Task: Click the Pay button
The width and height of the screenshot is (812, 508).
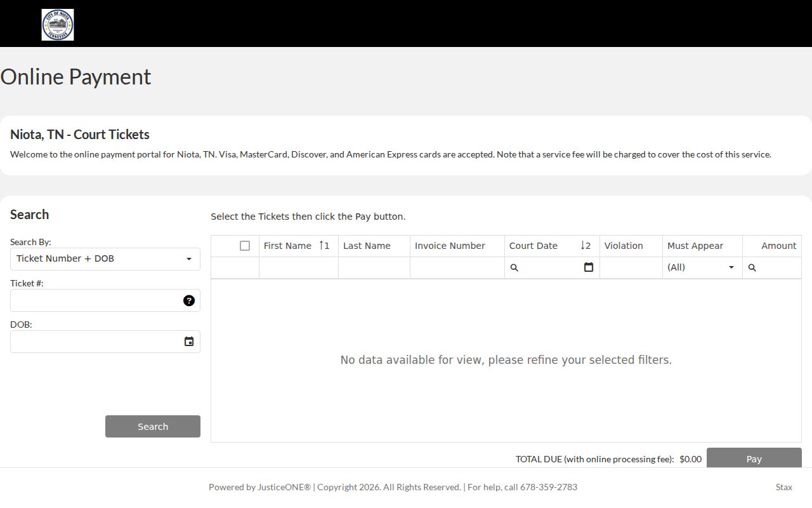Action: pos(754,458)
